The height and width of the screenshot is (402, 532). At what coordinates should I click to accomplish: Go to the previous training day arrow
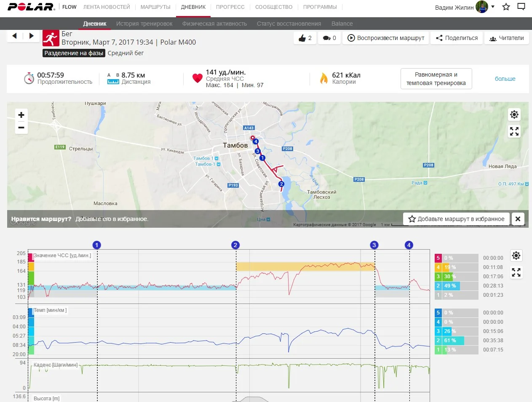pos(15,36)
